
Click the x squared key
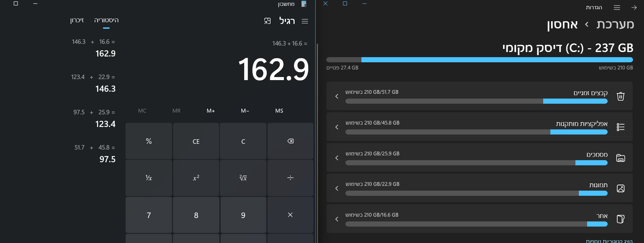[196, 178]
